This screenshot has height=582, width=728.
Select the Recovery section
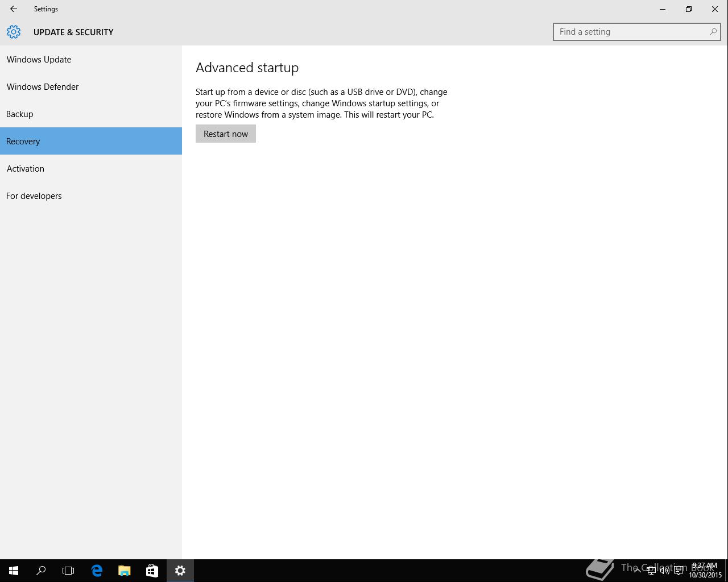click(91, 141)
